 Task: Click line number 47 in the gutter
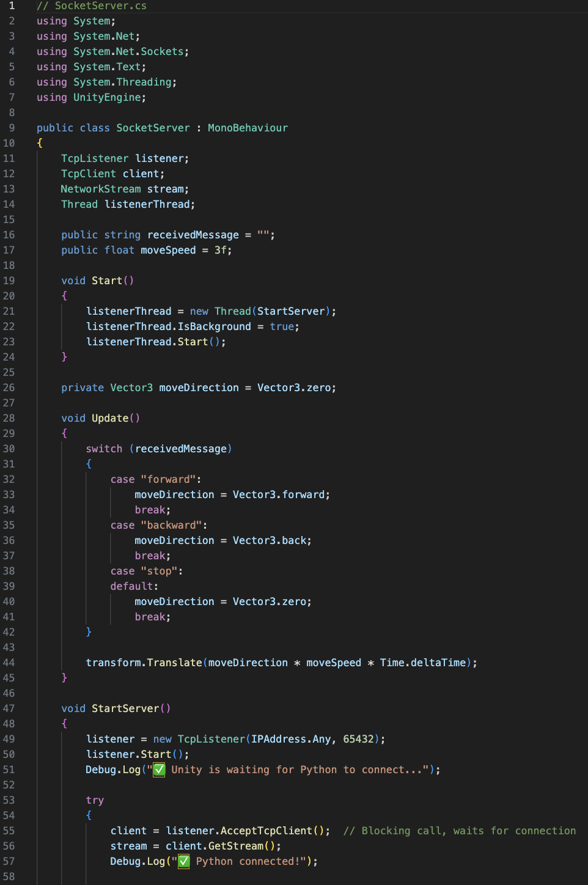(9, 708)
